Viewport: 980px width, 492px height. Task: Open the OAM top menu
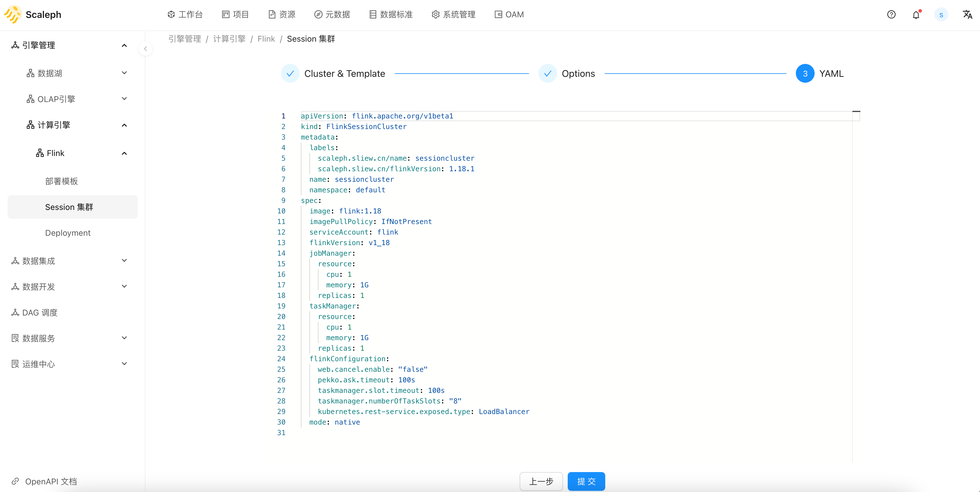[509, 14]
